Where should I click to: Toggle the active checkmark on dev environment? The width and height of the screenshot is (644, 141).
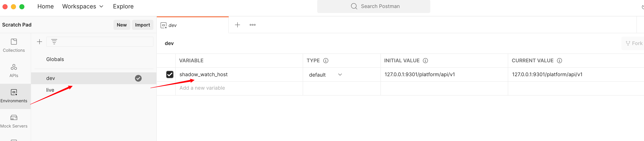pos(138,78)
